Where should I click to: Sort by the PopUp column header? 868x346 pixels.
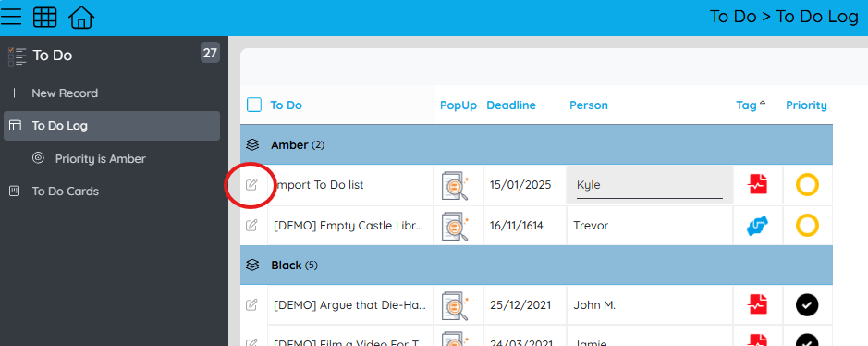tap(458, 105)
